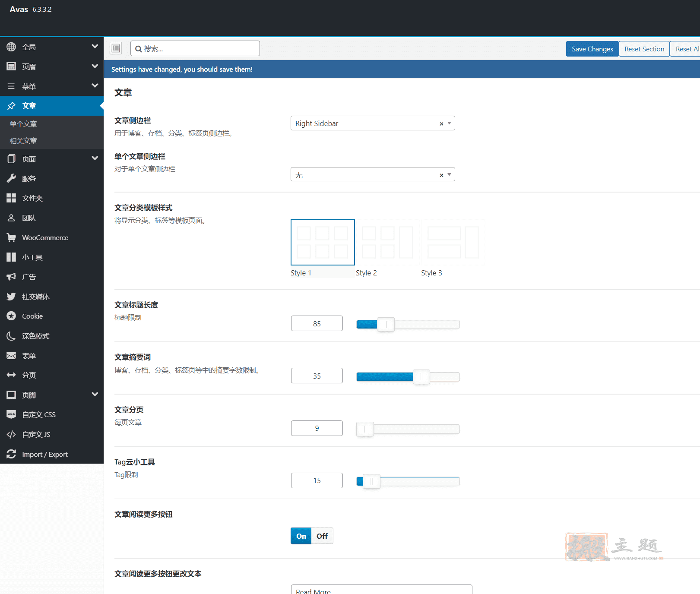
Task: Click the refresh icon beside Import / Export
Action: (x=11, y=454)
